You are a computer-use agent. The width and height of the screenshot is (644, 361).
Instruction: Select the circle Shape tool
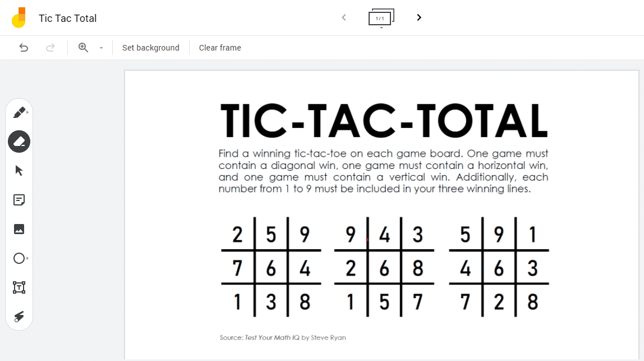[x=19, y=258]
